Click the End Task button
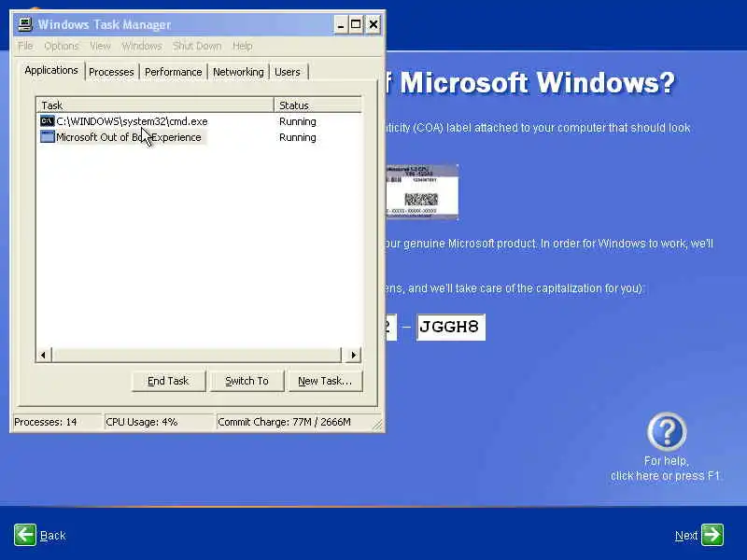Image resolution: width=747 pixels, height=560 pixels. coord(168,381)
